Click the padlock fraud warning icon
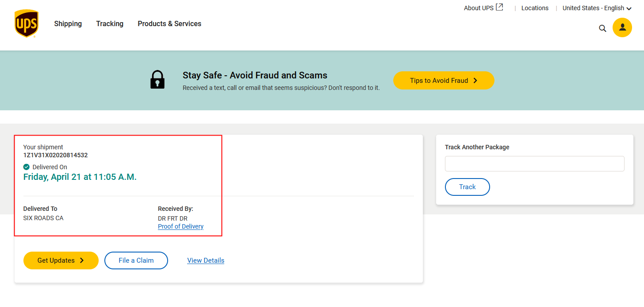 pyautogui.click(x=157, y=80)
